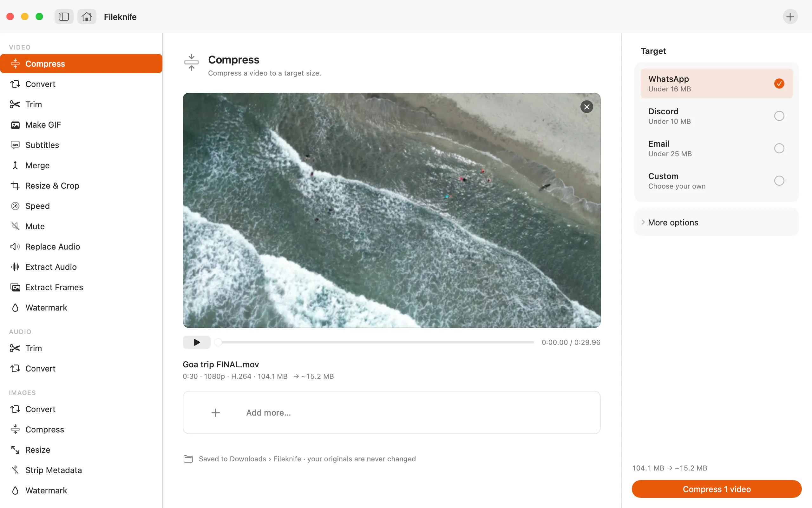Open the Mute tool
The height and width of the screenshot is (508, 812).
[81, 226]
